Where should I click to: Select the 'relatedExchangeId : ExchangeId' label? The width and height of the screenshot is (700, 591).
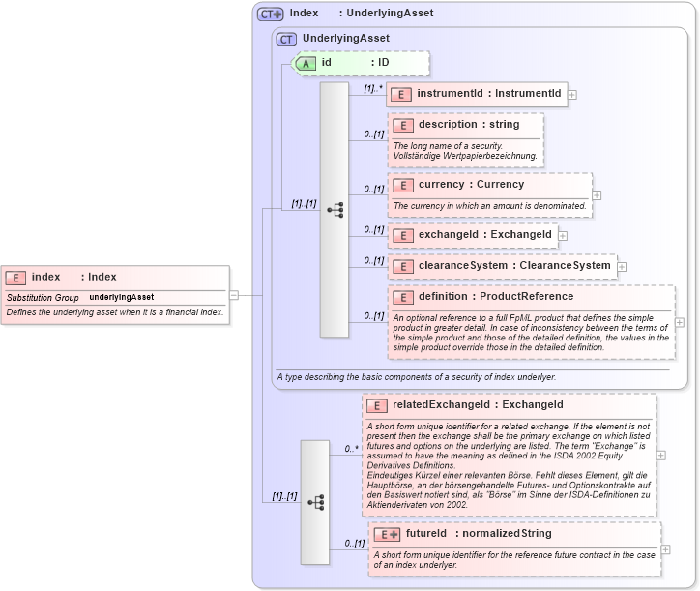point(478,404)
